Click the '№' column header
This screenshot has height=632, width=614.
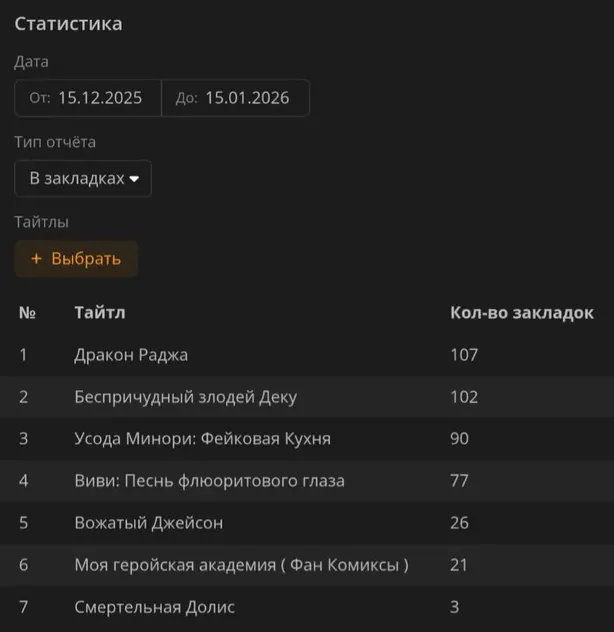[27, 313]
